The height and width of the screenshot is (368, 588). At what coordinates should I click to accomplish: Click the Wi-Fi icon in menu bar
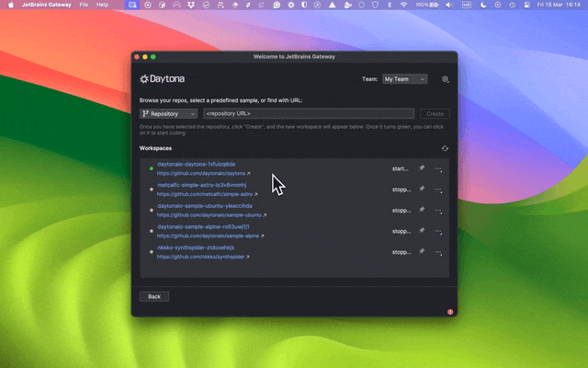coord(403,5)
